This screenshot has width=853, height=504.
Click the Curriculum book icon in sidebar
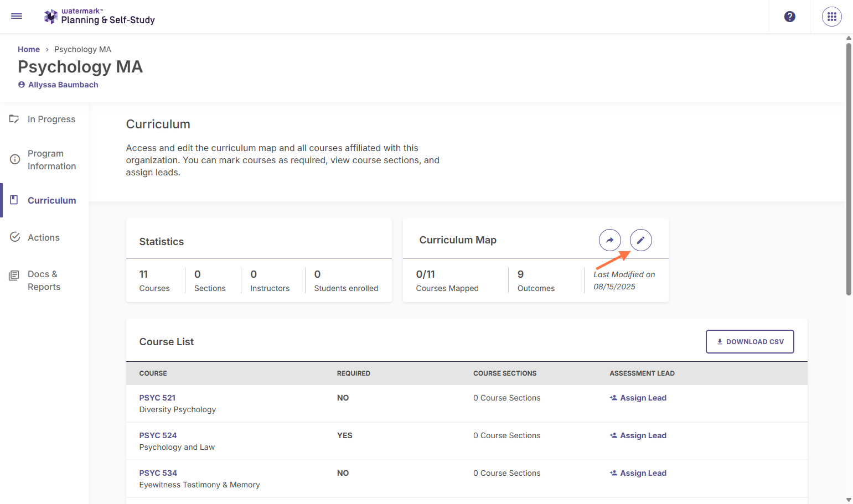click(x=14, y=200)
